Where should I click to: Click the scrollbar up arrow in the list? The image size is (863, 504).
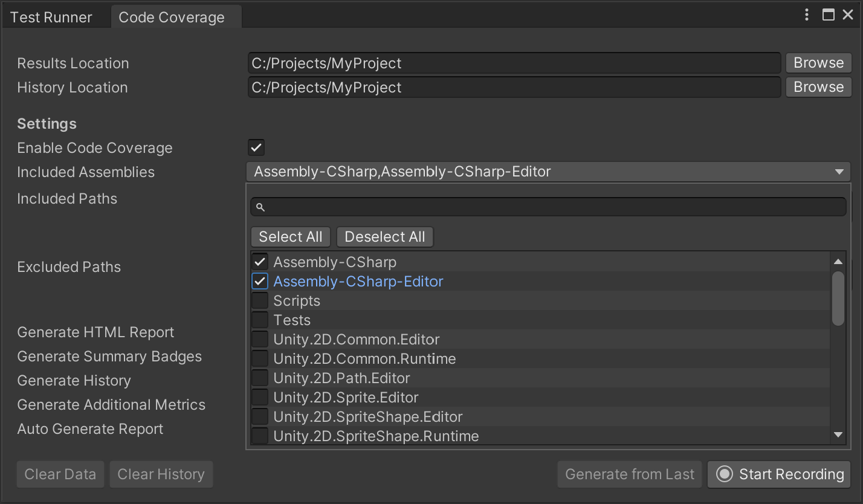click(839, 261)
